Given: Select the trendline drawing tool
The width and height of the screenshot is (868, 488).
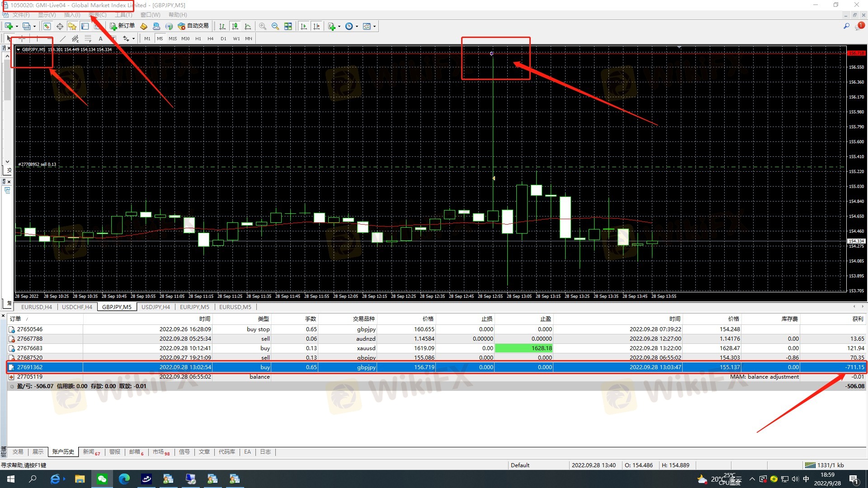Looking at the screenshot, I should (x=62, y=38).
